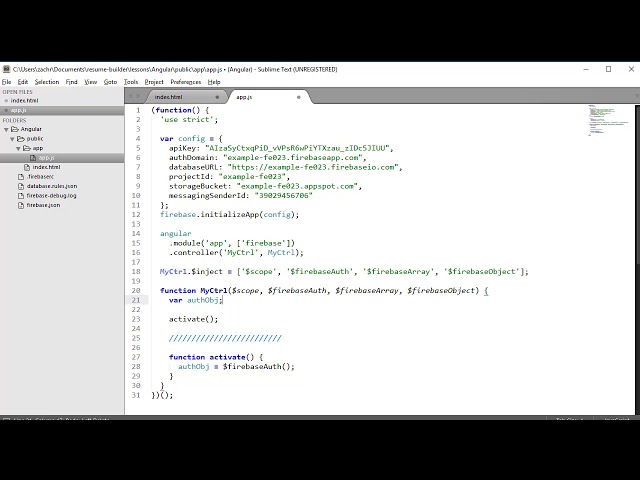The width and height of the screenshot is (640, 480).
Task: Open firebase.json in sidebar
Action: (43, 205)
